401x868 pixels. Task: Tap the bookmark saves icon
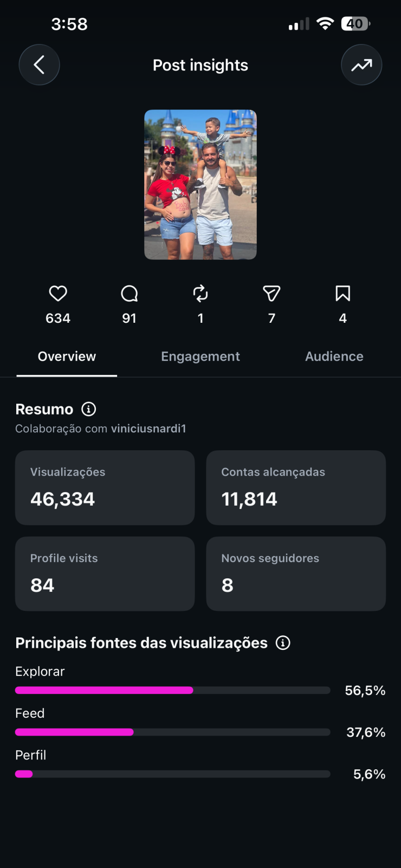click(x=342, y=293)
